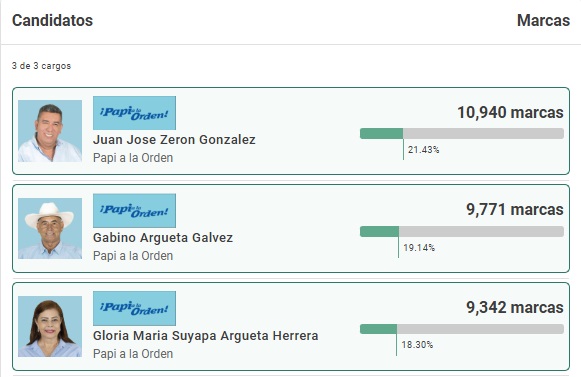Click Gabino Argueta Galvez's portrait photo
This screenshot has width=581, height=377.
[50, 228]
